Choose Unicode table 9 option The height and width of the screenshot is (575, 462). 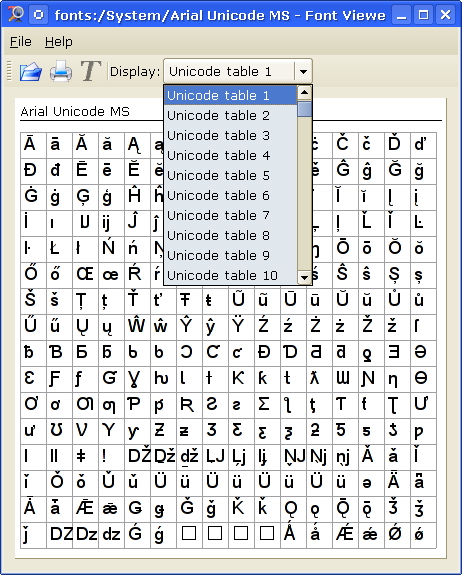pyautogui.click(x=230, y=255)
